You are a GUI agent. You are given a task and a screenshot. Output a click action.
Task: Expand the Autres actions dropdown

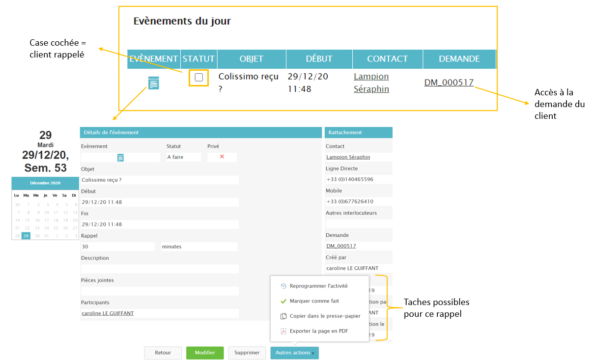294,353
